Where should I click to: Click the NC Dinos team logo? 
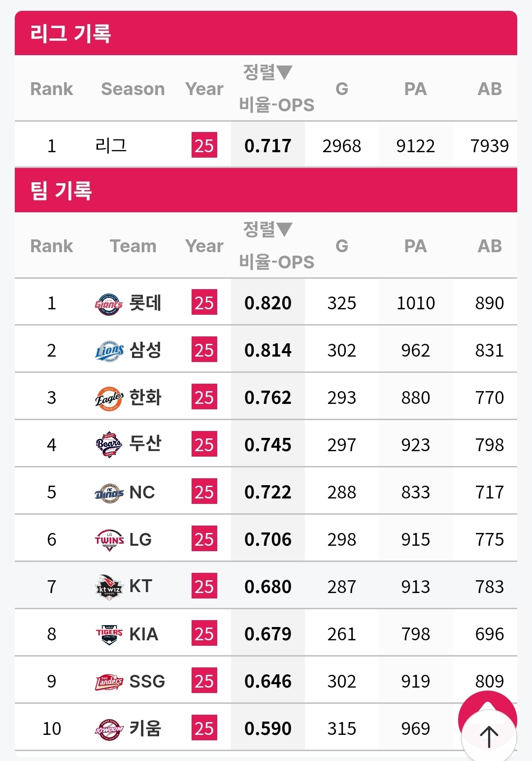[109, 493]
